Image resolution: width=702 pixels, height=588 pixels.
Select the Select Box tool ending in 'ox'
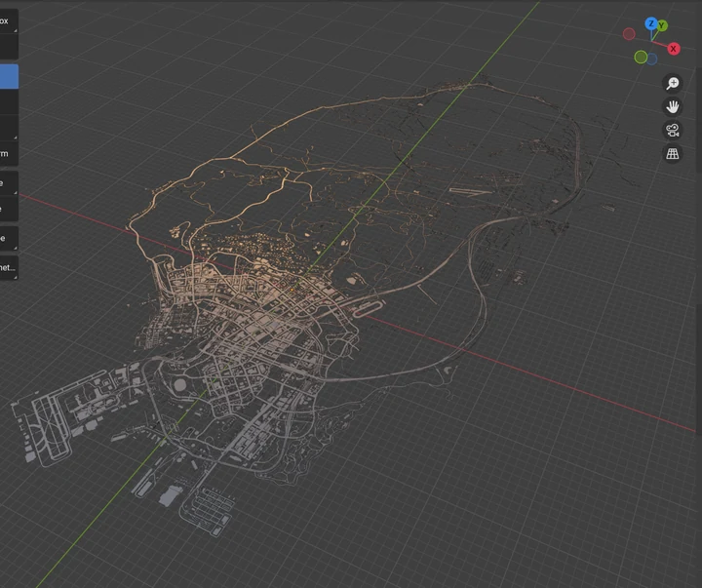click(x=9, y=21)
